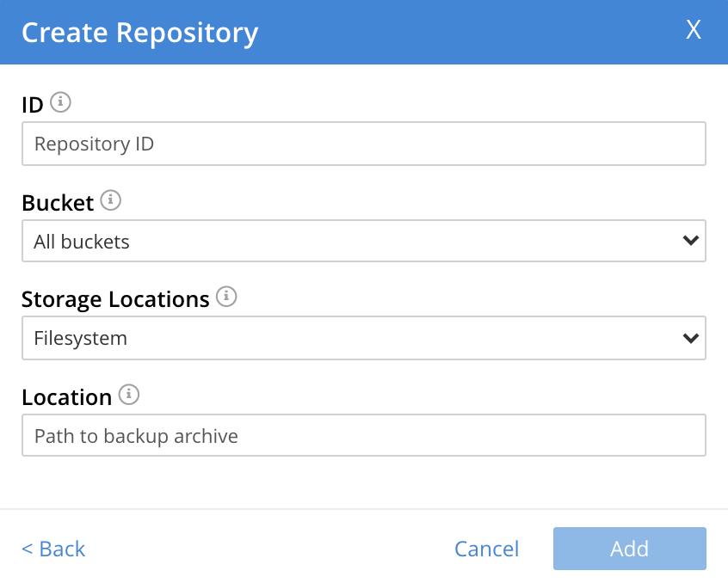Click the Bucket info icon

(x=112, y=199)
